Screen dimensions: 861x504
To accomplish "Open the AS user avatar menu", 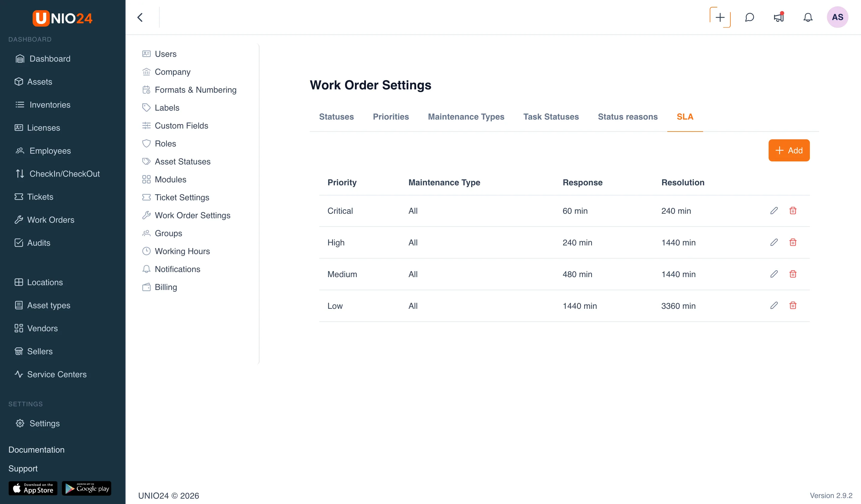I will click(837, 17).
